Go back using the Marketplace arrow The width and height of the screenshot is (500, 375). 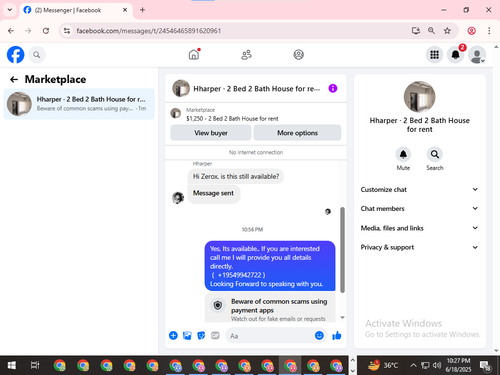point(14,79)
